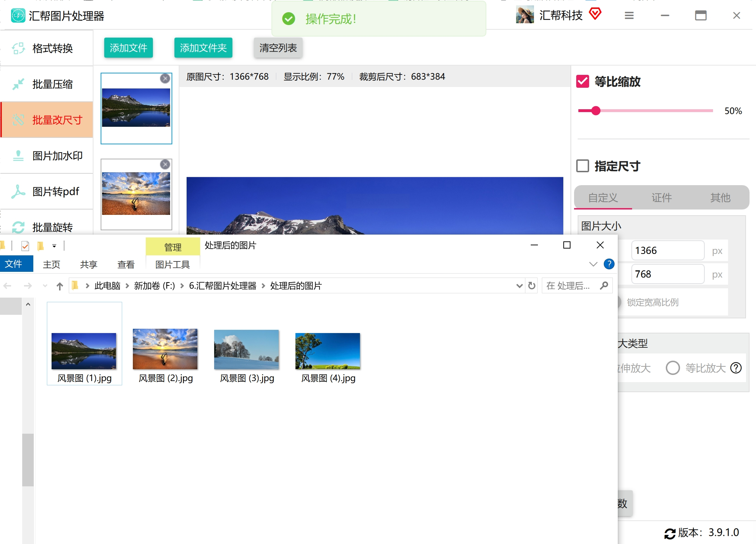Select 图片加水印 stamp icon
The width and height of the screenshot is (756, 544).
click(x=18, y=156)
